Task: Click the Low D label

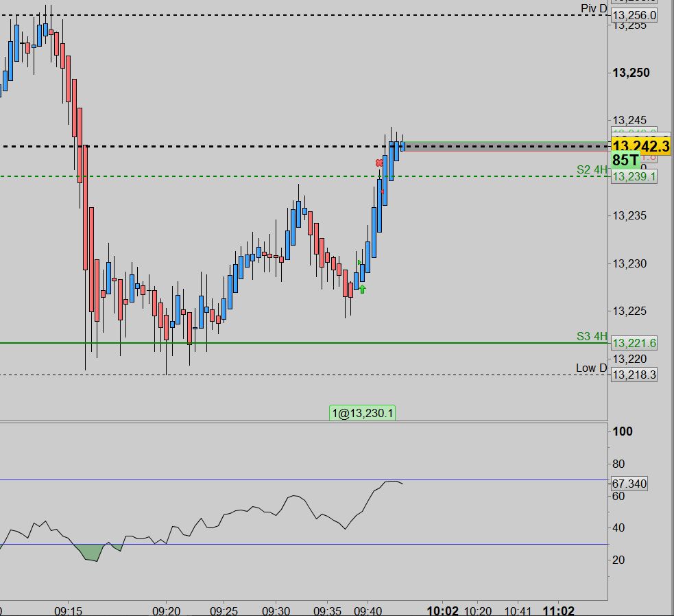Action: [x=592, y=368]
